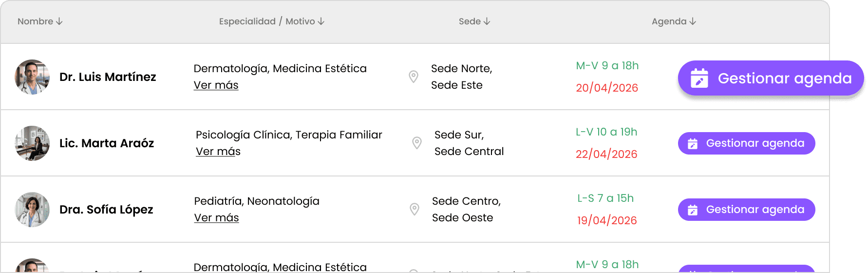
Task: Click the date 22/04/2026 in Marta's row
Action: pos(606,154)
